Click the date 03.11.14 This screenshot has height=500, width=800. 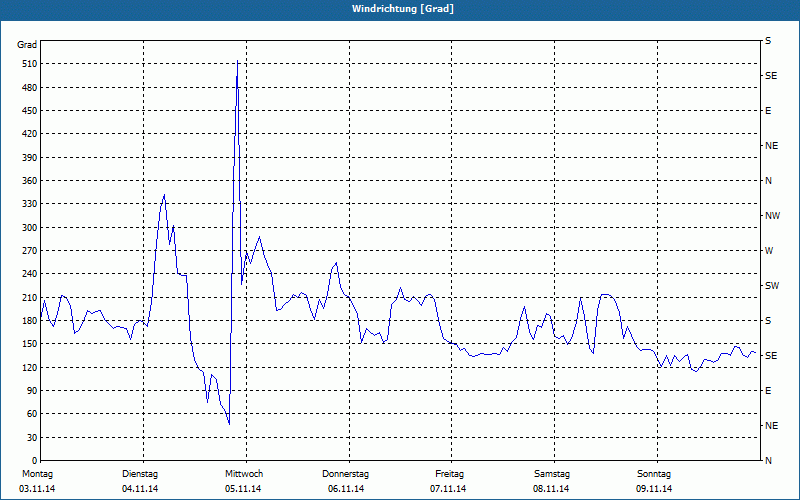click(37, 489)
